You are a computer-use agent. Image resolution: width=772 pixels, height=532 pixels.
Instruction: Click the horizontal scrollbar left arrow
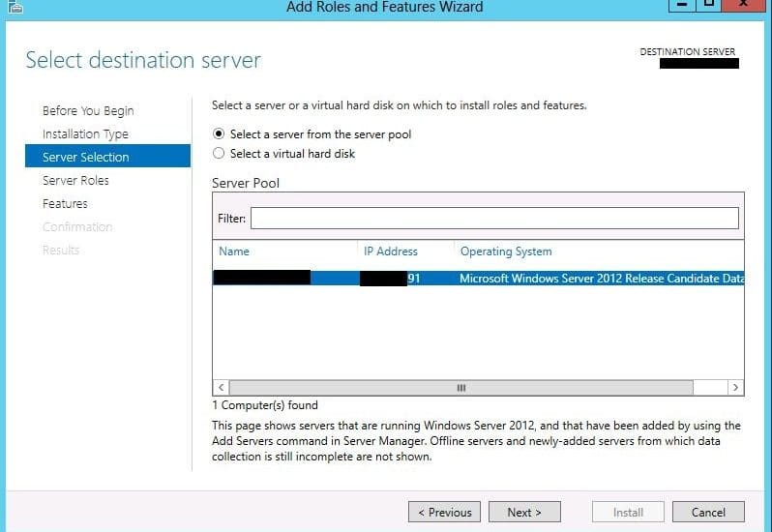pyautogui.click(x=222, y=387)
